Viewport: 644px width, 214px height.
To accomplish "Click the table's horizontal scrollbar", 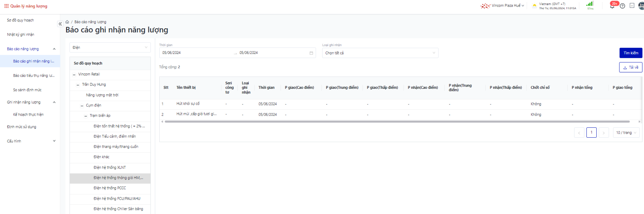I will pyautogui.click(x=397, y=121).
